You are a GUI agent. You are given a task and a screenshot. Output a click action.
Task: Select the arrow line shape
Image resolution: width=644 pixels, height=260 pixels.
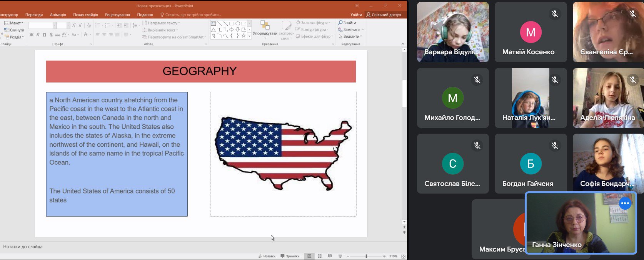(226, 23)
